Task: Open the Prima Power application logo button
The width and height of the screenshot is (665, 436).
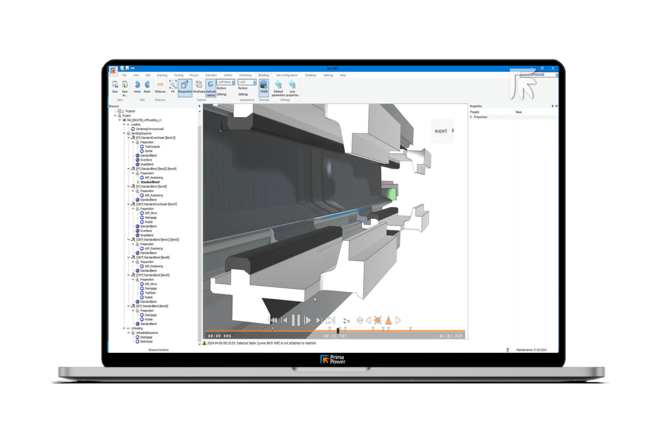Action: pos(113,70)
